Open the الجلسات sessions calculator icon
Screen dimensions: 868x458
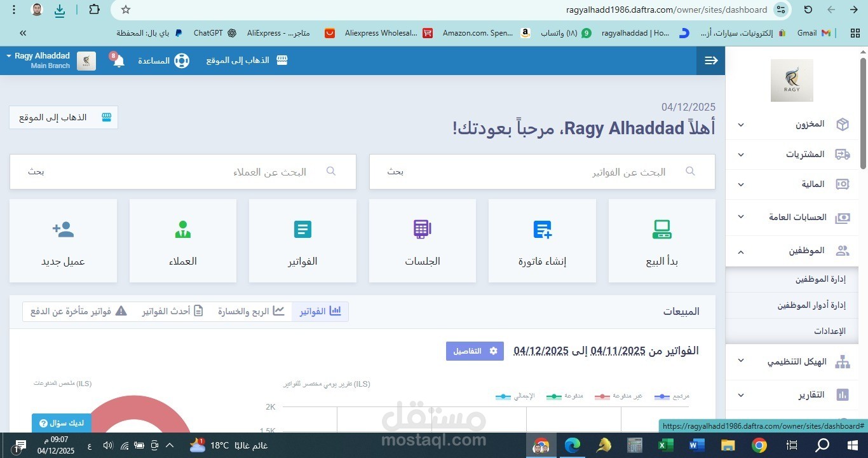(x=423, y=229)
